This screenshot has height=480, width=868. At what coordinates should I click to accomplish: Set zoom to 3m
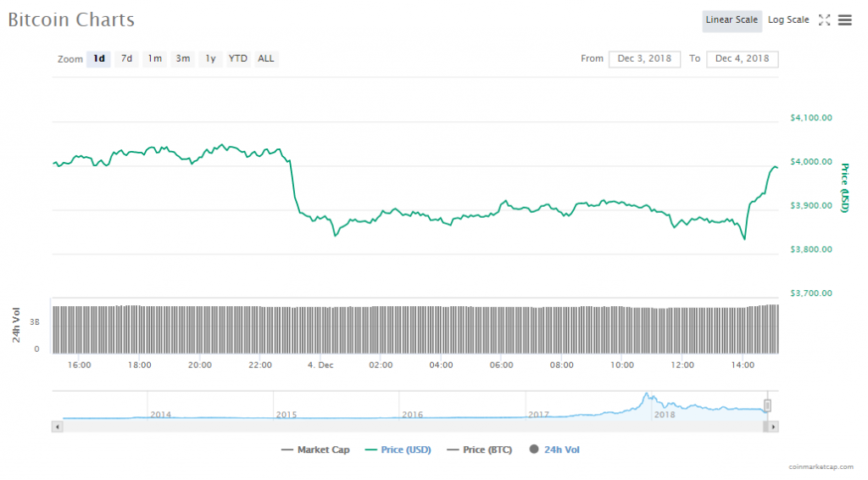(182, 59)
